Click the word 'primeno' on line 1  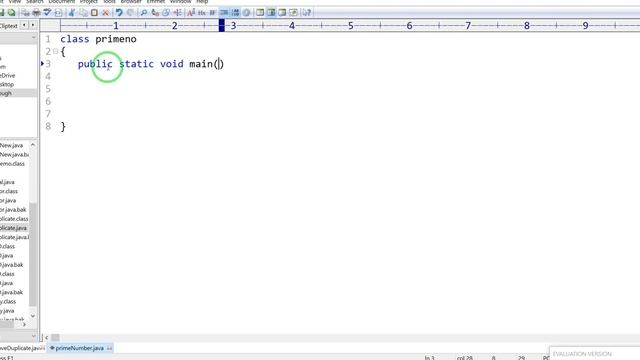pyautogui.click(x=116, y=39)
